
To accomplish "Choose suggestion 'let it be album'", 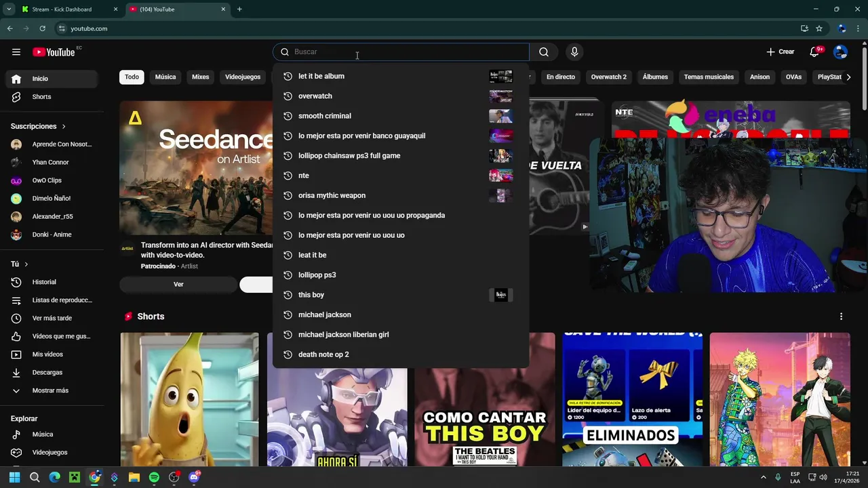I will [401, 77].
